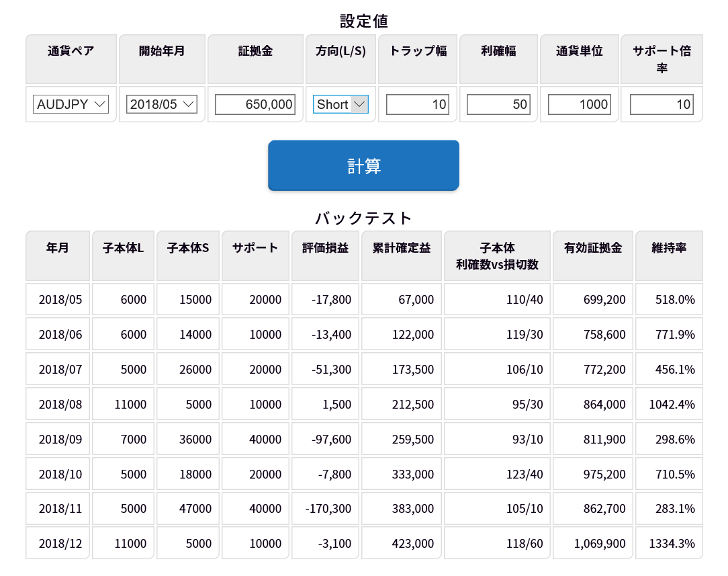This screenshot has height=576, width=728.
Task: Click the 方向(L/S) column header
Action: (x=340, y=59)
